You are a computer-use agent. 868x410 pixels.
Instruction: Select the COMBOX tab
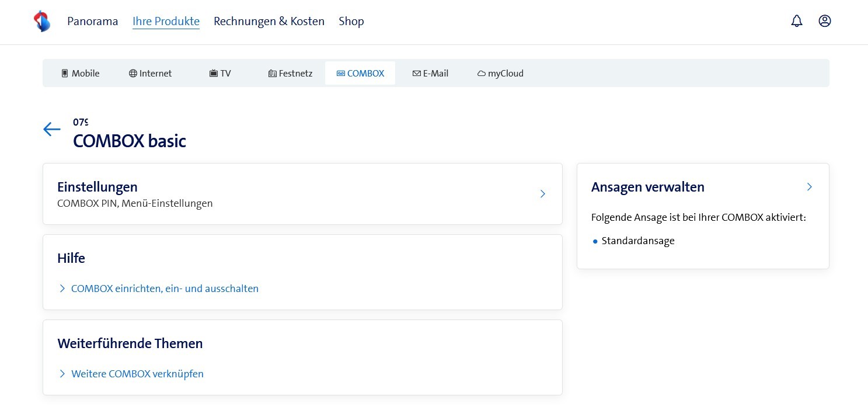360,74
